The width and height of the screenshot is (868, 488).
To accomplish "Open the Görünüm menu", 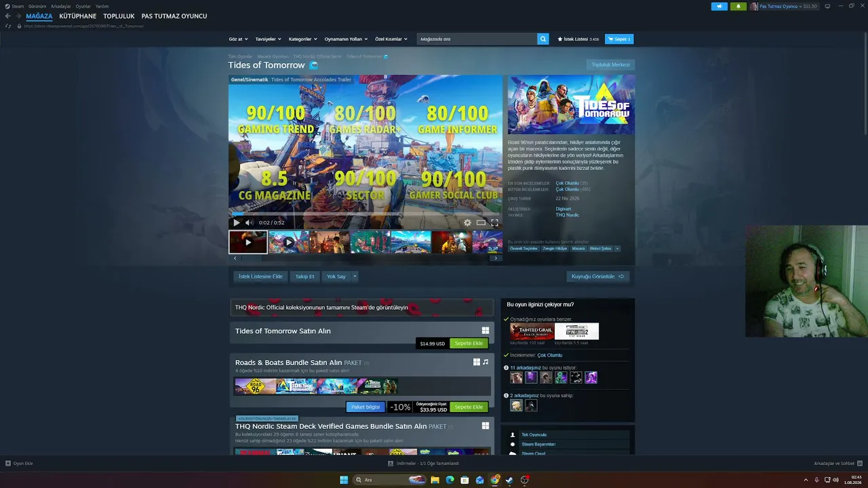I will (x=37, y=6).
